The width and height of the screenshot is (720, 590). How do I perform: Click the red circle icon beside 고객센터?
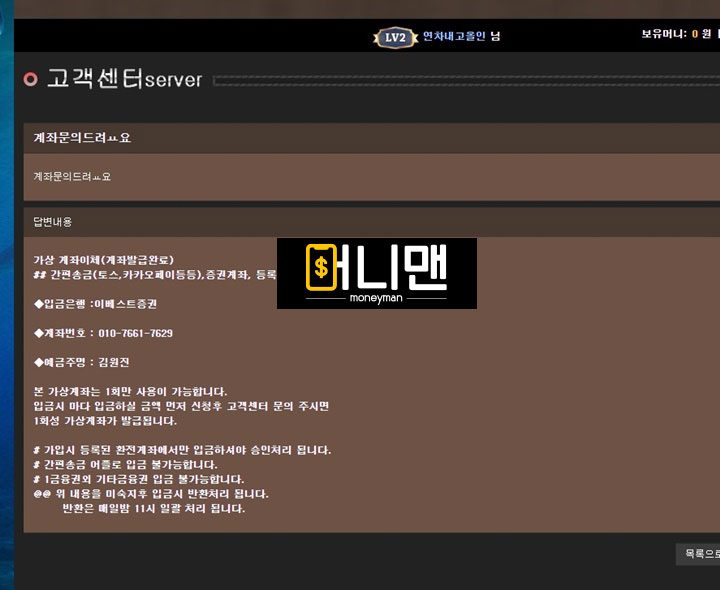31,80
